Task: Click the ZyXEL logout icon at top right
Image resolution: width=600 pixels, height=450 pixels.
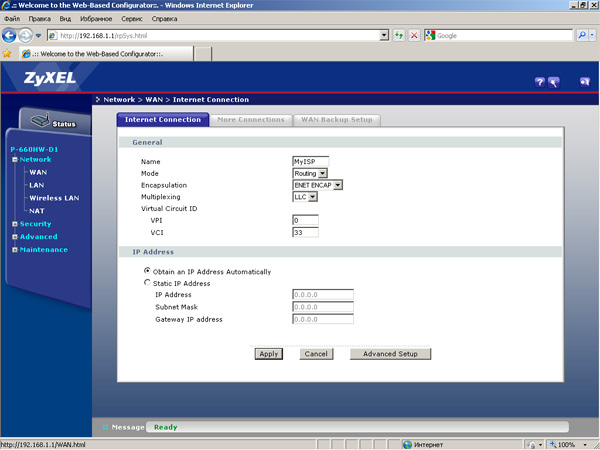Action: (x=584, y=81)
